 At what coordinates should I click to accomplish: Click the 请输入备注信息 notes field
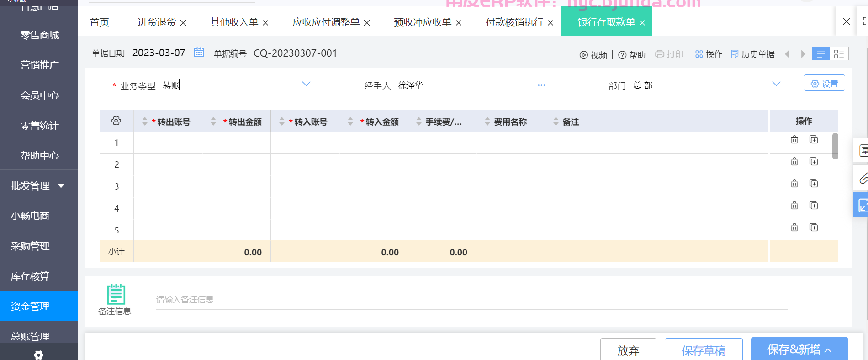472,300
